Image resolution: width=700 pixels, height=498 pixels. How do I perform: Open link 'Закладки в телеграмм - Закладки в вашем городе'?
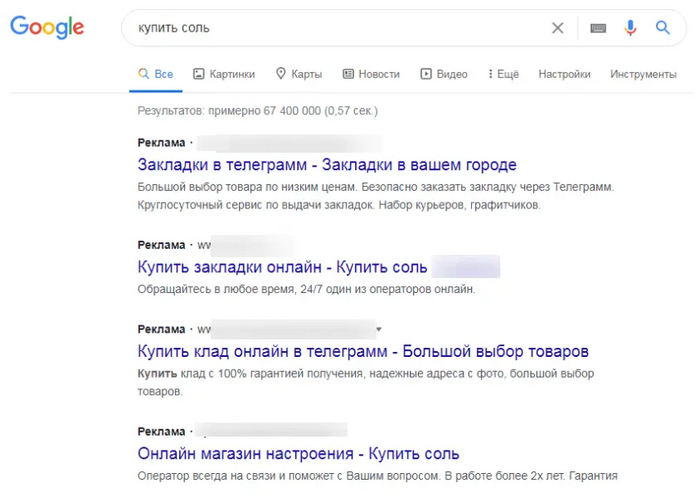click(327, 165)
